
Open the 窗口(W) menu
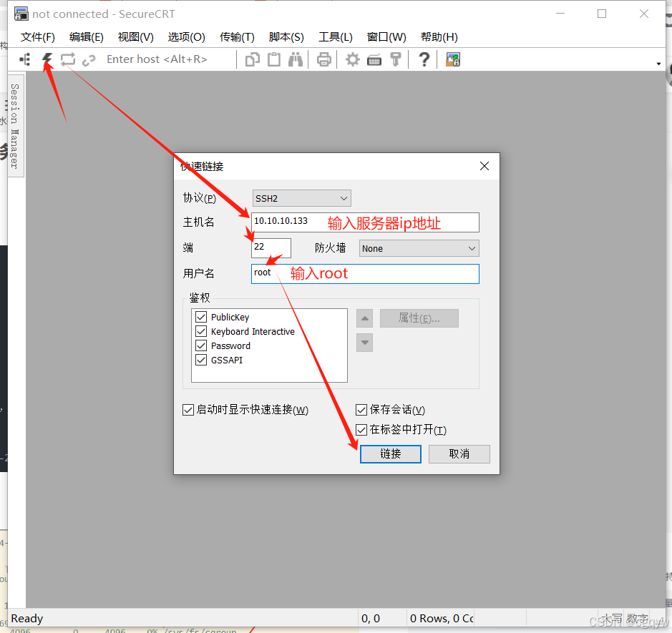(386, 37)
